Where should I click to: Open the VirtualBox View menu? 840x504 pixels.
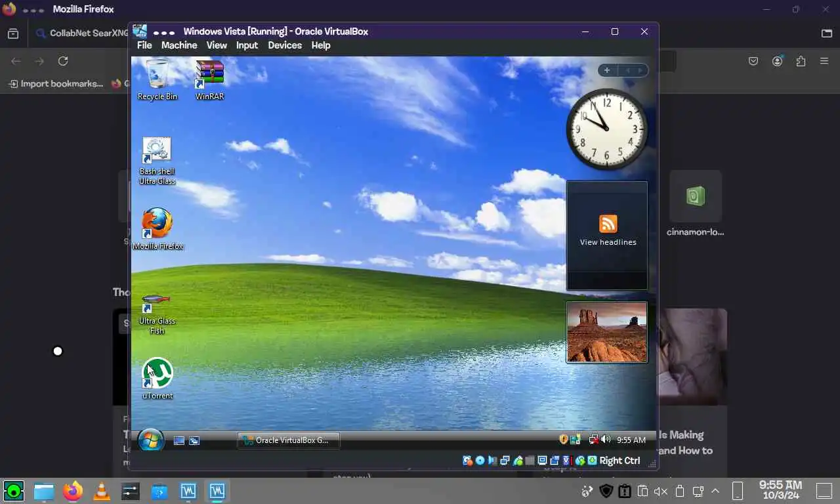pos(217,45)
